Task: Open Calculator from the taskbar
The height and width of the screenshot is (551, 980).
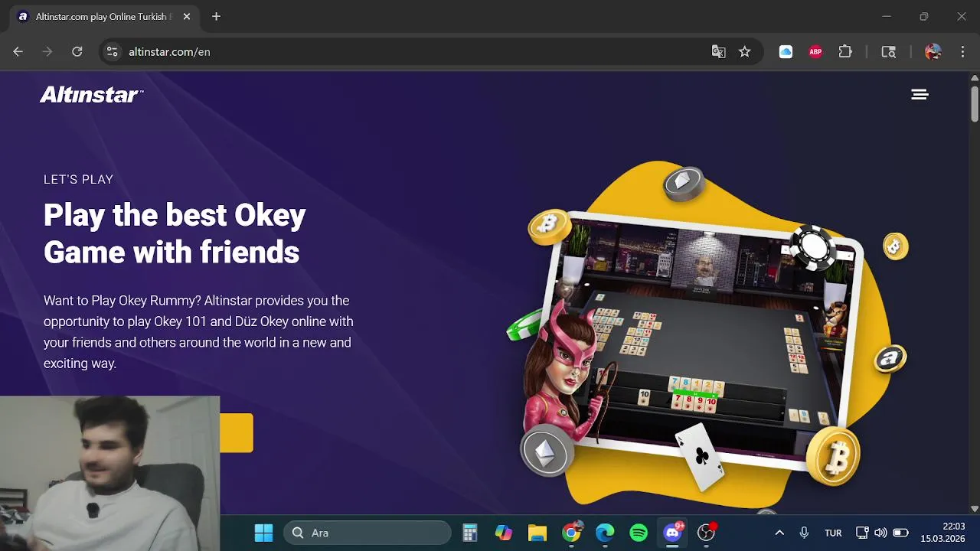Action: point(470,533)
